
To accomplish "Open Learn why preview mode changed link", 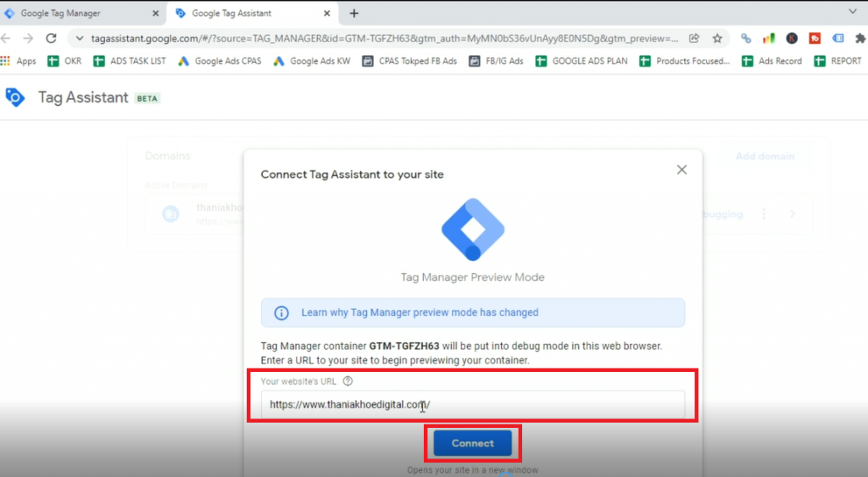I will [420, 313].
